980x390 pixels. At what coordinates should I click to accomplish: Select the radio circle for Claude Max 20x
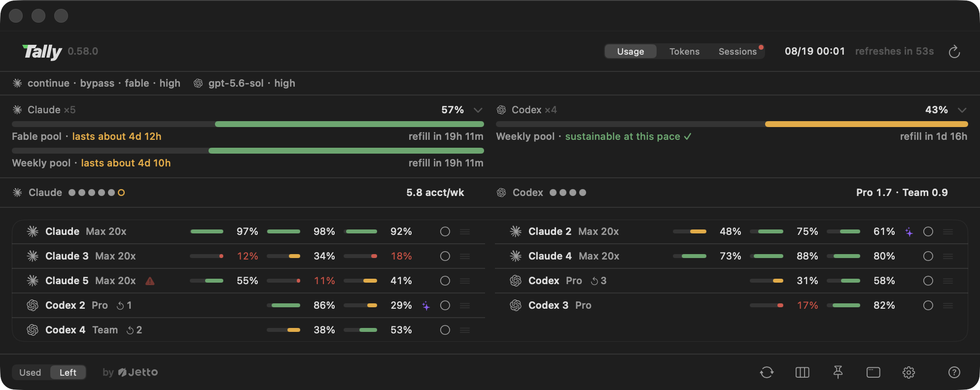445,231
